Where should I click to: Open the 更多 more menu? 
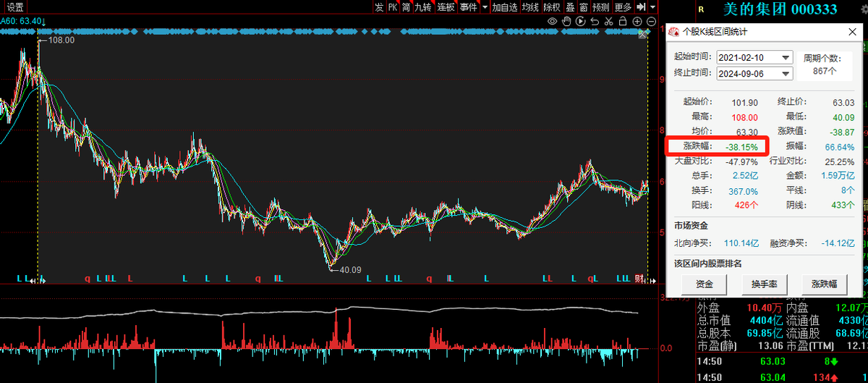click(624, 7)
